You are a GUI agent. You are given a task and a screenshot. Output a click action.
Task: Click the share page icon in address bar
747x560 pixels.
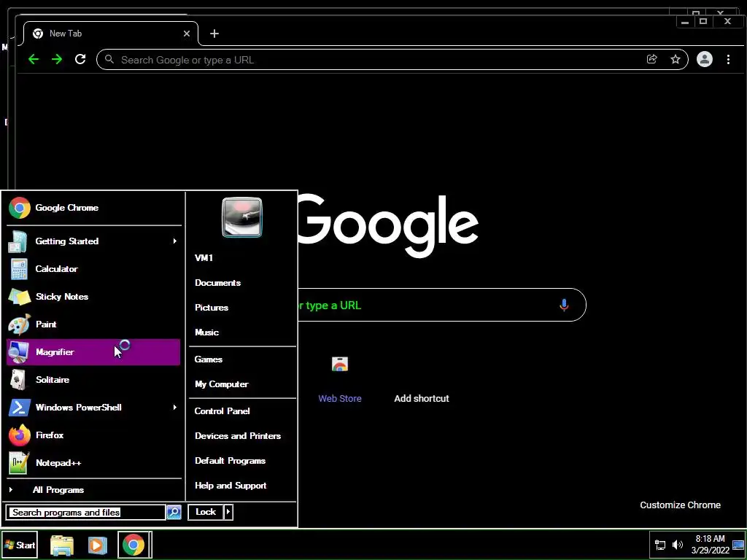point(651,60)
